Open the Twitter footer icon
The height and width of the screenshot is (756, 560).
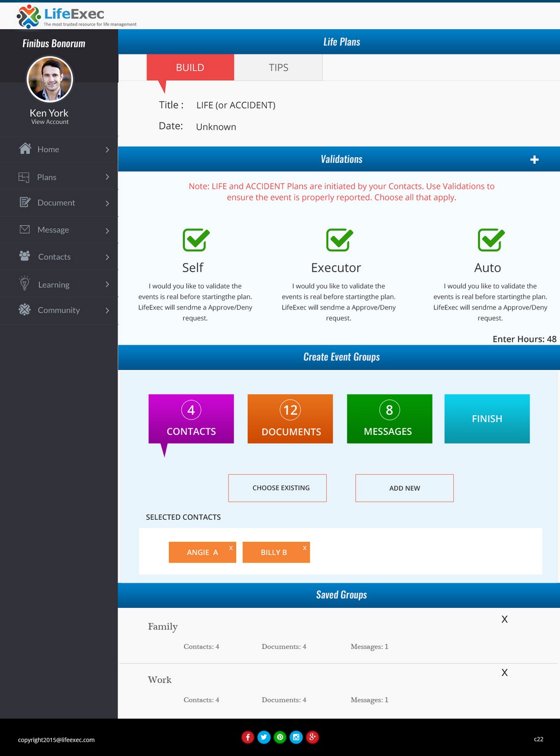pyautogui.click(x=264, y=737)
